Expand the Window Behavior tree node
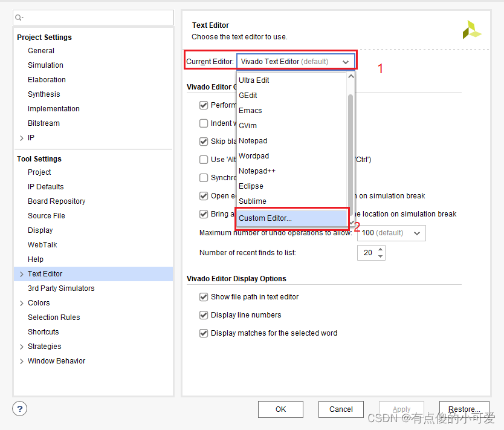This screenshot has width=504, height=430. (22, 361)
